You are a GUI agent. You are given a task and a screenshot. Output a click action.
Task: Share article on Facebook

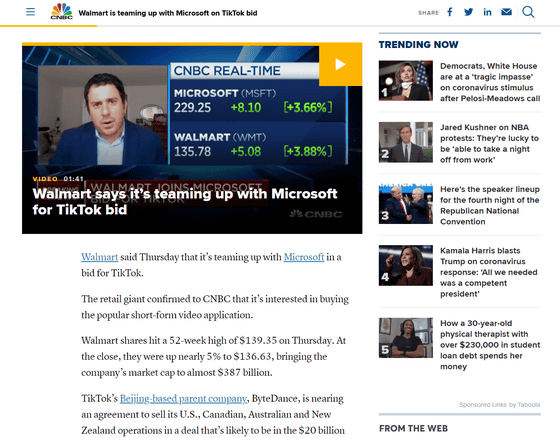(x=450, y=12)
